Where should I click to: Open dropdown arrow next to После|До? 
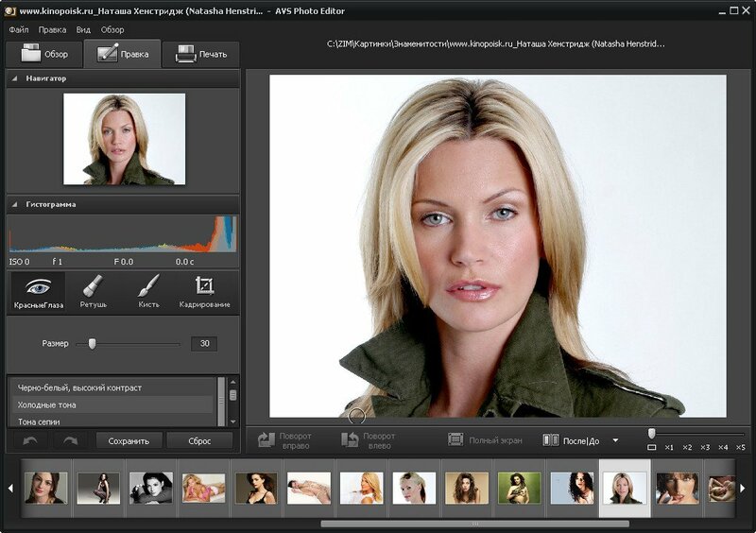coord(615,440)
